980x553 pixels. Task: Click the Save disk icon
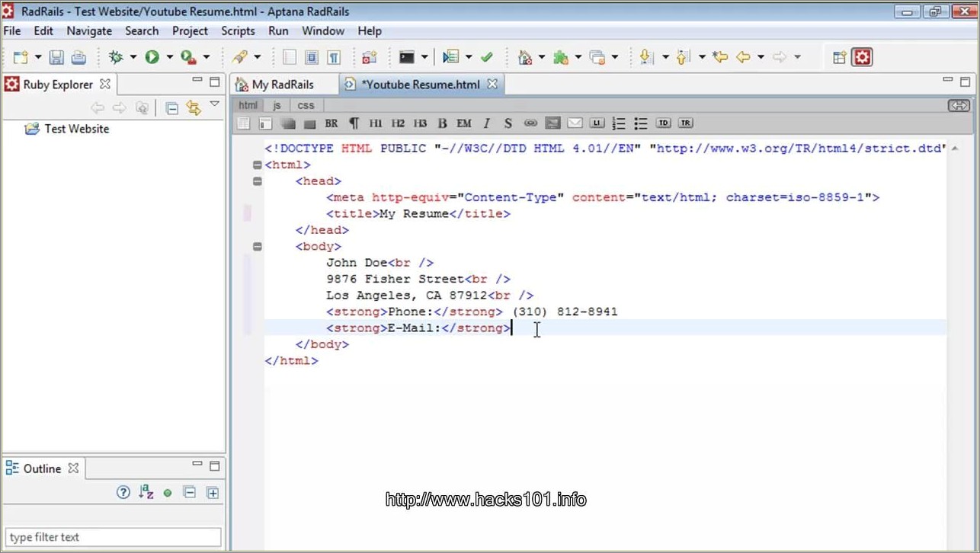click(56, 57)
